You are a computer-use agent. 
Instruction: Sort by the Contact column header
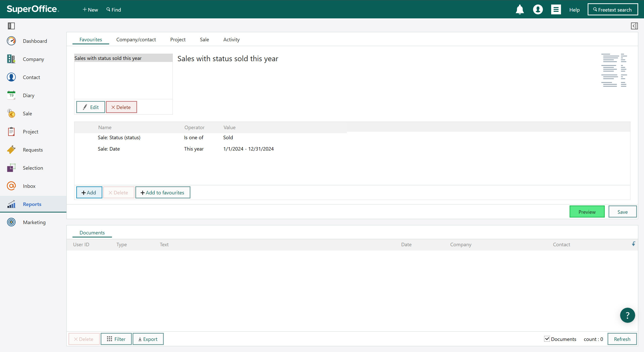click(561, 244)
